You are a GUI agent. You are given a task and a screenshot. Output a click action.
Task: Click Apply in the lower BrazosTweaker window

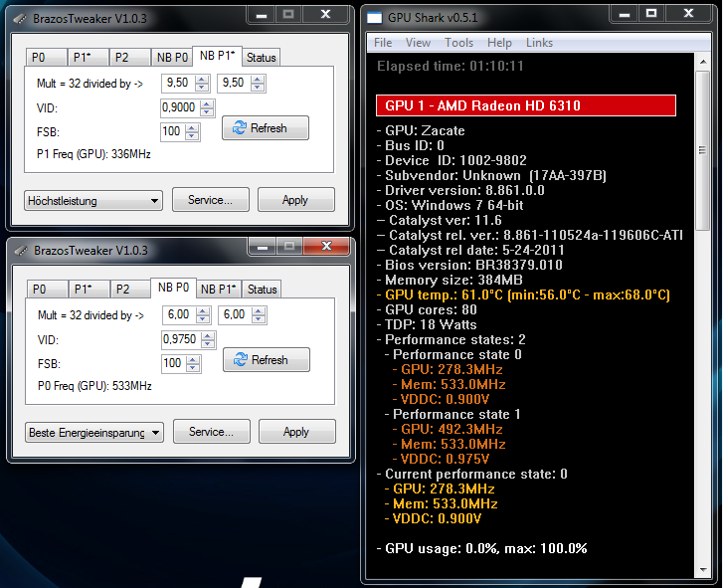(x=296, y=432)
